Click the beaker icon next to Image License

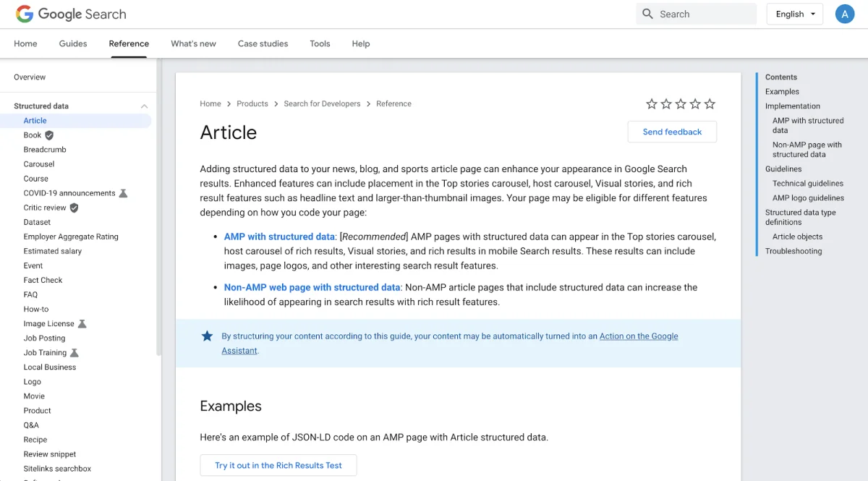tap(82, 324)
